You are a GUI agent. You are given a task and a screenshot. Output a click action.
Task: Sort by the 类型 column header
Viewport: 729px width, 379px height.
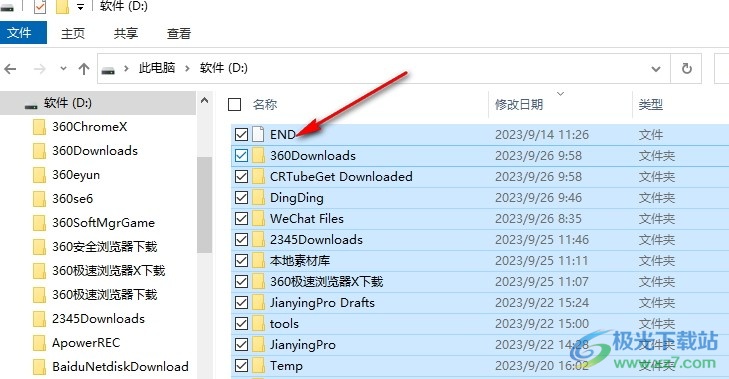pos(650,105)
